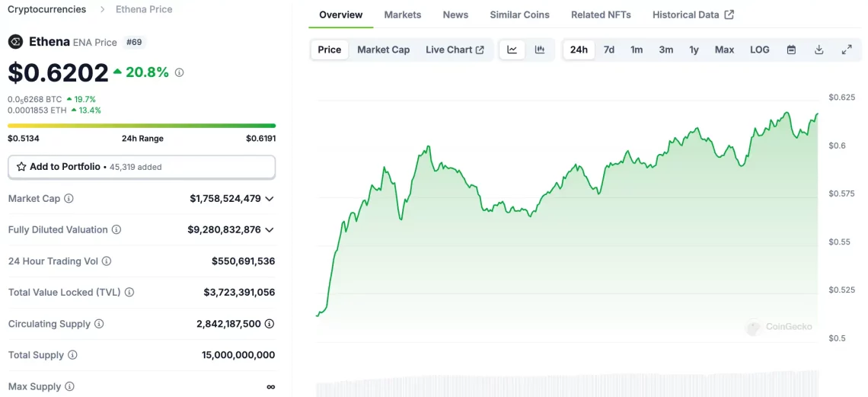Screen dimensions: 868x397
Task: Click the $0.5134 24h low value
Action: pos(24,139)
